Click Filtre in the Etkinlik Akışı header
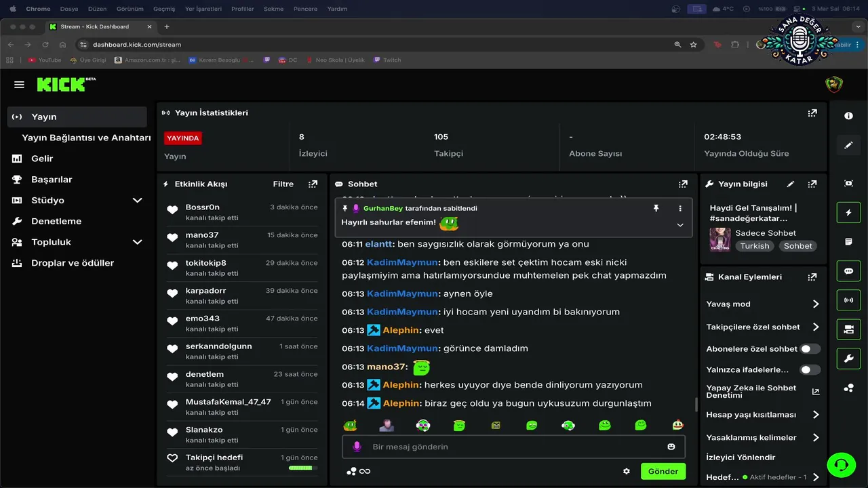Viewport: 868px width, 488px height. [283, 184]
